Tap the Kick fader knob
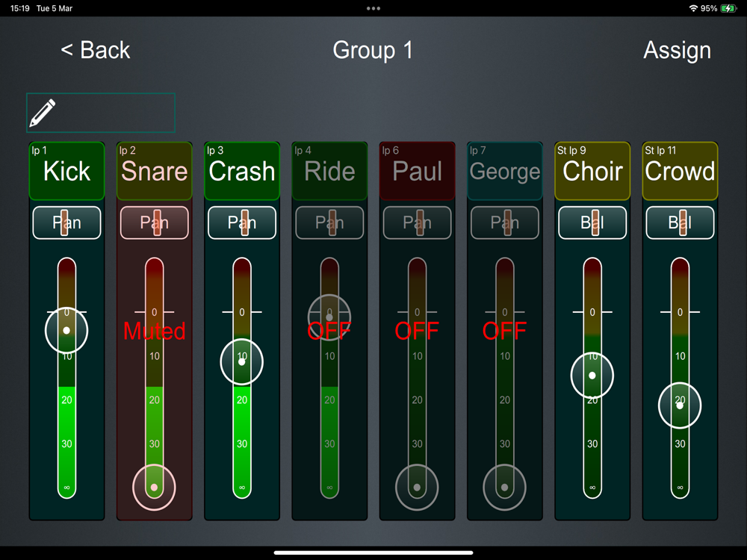The image size is (747, 560). (66, 331)
